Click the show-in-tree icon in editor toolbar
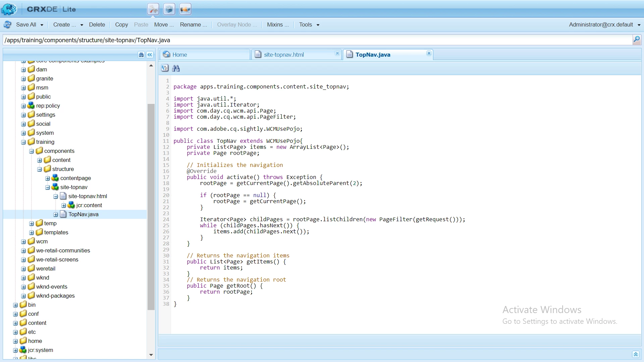644x362 pixels. (165, 68)
